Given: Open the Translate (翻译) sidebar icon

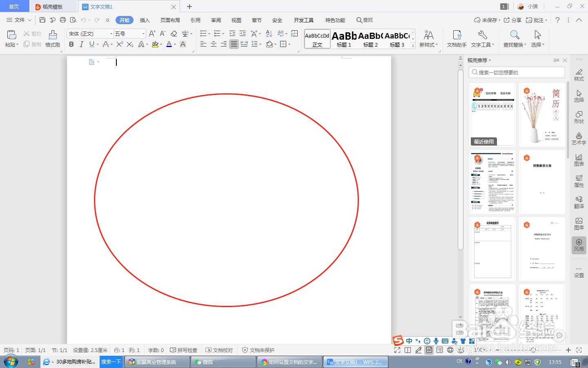Looking at the screenshot, I should pos(579,202).
